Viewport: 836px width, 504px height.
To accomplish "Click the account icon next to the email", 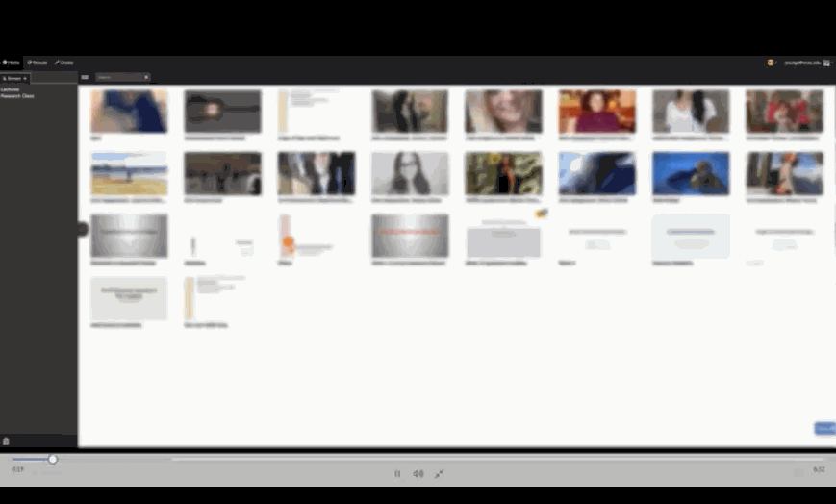I will pos(827,63).
